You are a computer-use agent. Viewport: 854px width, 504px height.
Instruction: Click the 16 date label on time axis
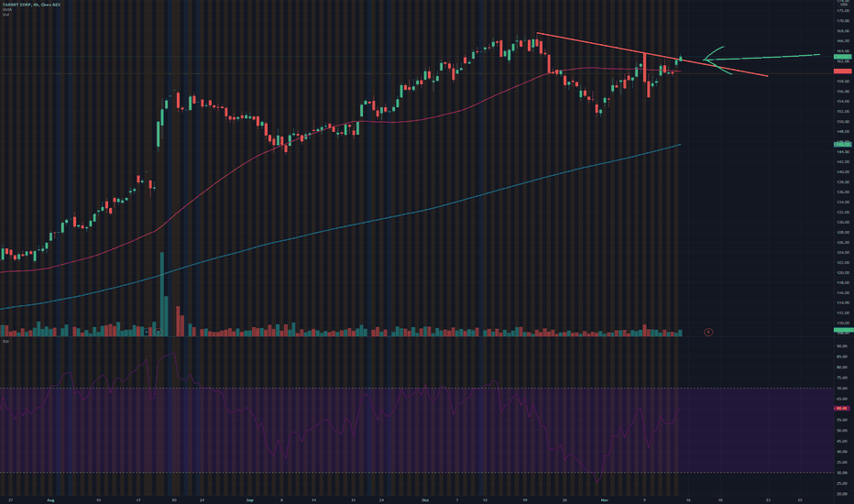tap(688, 499)
